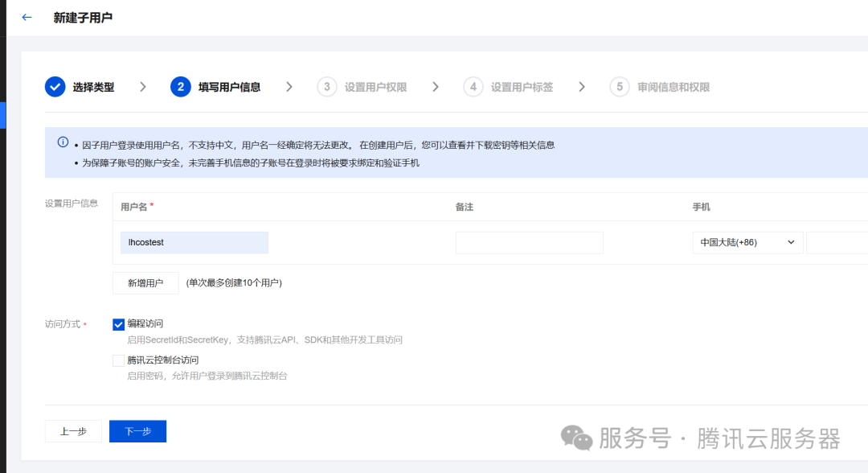
Task: Click the 新增用户 button
Action: click(145, 283)
